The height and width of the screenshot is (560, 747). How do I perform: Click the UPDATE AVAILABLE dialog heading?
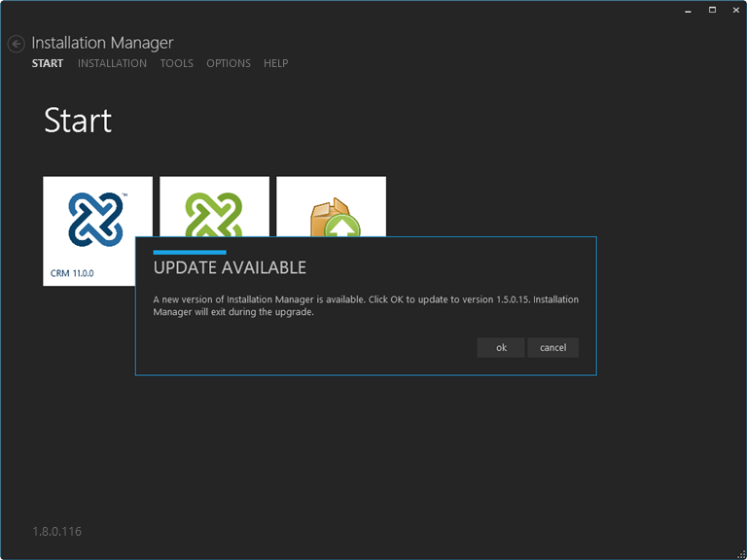pyautogui.click(x=230, y=268)
